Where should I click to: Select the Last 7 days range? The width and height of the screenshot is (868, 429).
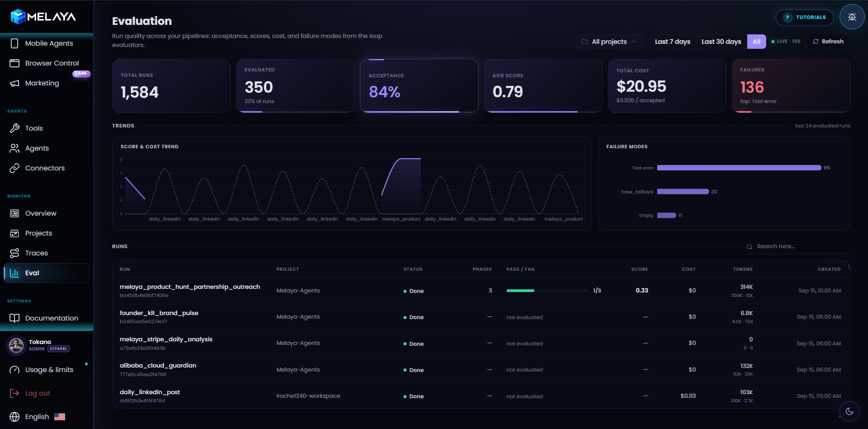tap(673, 42)
